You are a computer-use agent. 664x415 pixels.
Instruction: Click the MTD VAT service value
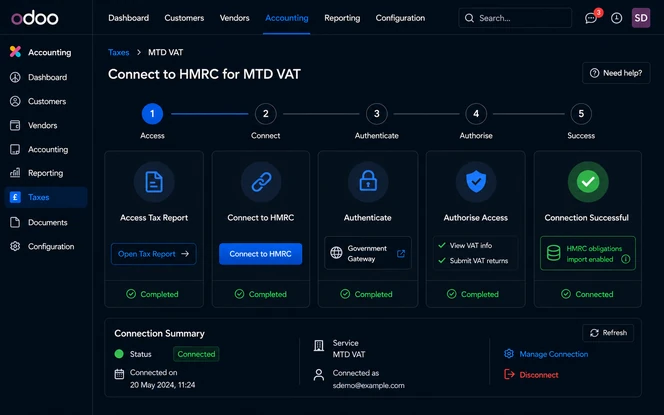[x=349, y=354]
